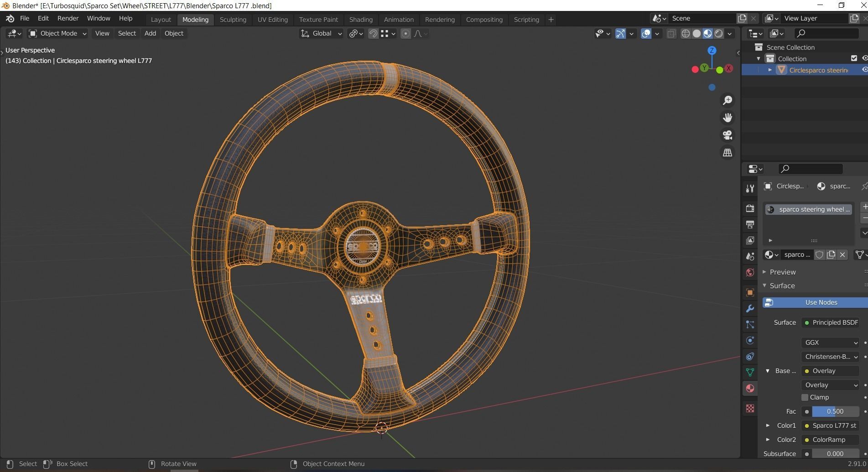Viewport: 868px width, 472px height.
Task: Toggle the Clamp checkbox
Action: (805, 398)
